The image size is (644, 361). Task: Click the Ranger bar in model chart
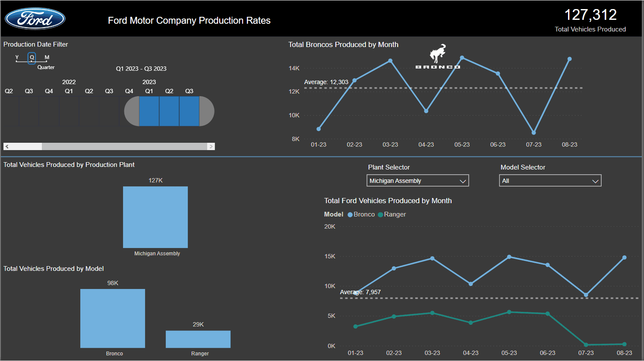tap(198, 339)
